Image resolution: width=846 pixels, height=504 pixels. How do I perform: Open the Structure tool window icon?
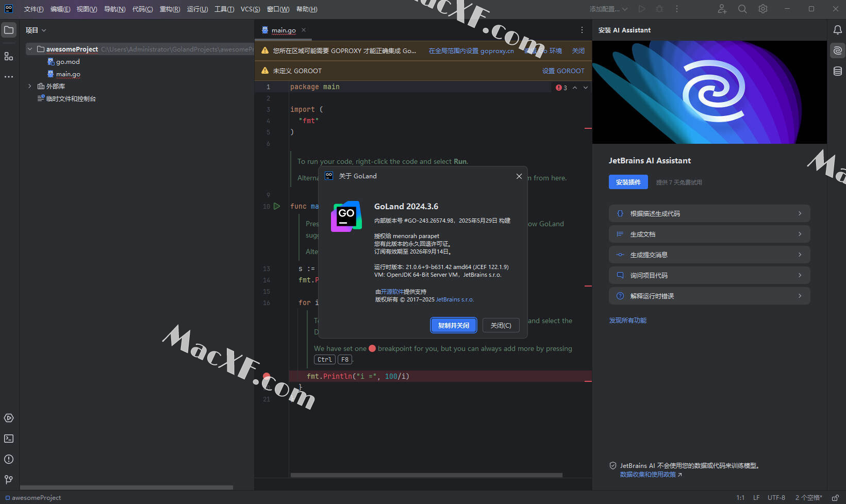pyautogui.click(x=9, y=56)
